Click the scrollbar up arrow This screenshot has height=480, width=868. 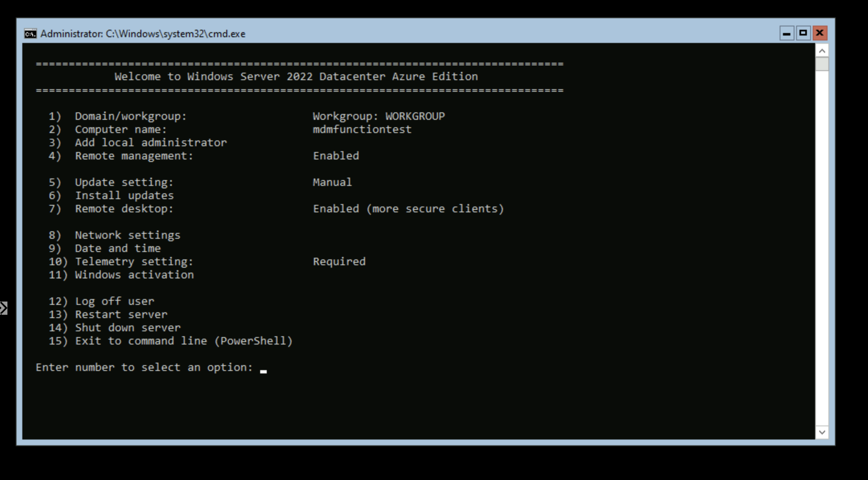(822, 51)
